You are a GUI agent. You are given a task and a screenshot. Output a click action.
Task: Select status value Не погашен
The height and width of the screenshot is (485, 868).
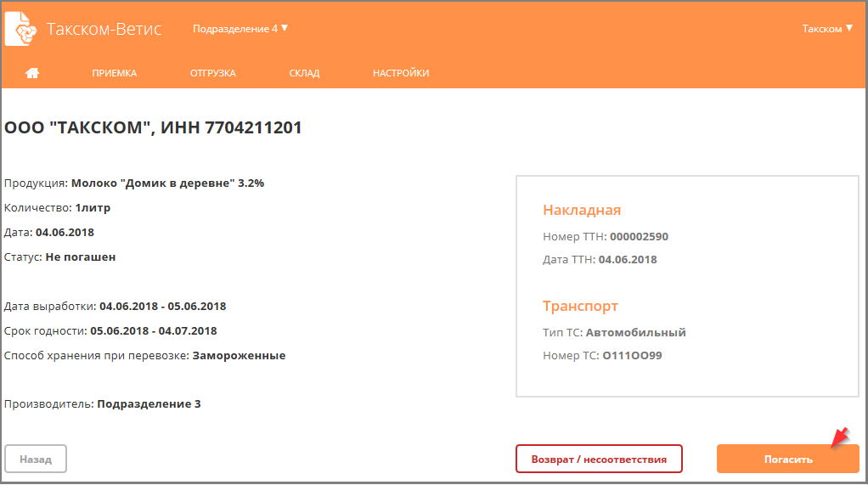tap(81, 257)
